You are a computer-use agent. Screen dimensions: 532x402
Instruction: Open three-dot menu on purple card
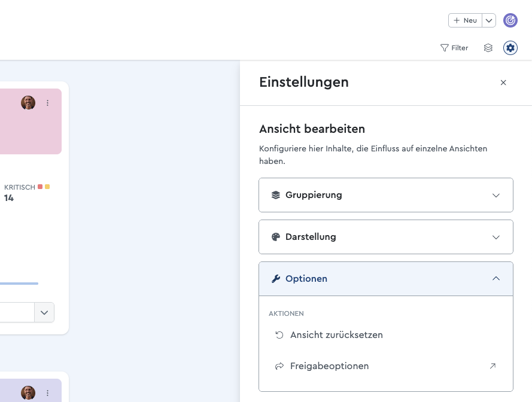point(47,393)
